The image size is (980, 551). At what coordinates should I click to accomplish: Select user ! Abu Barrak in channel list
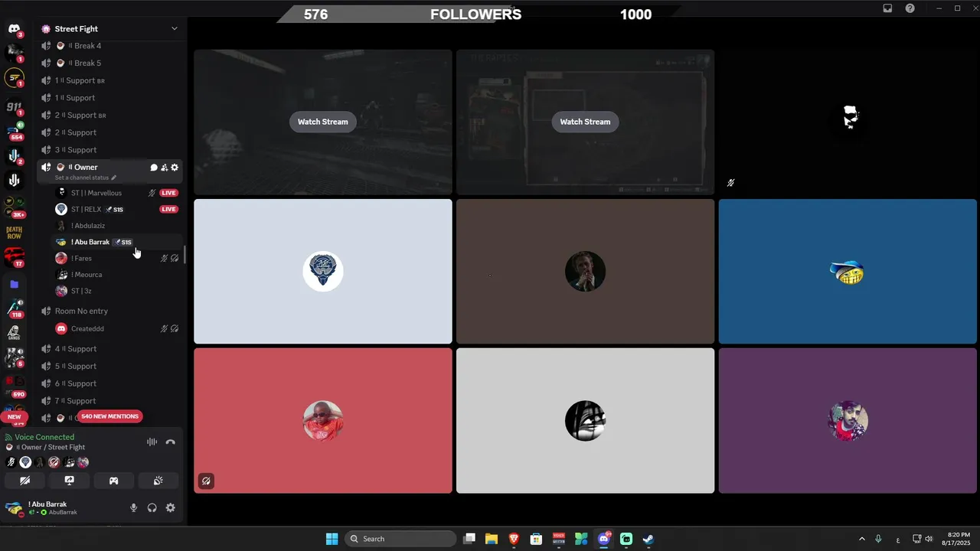coord(117,242)
